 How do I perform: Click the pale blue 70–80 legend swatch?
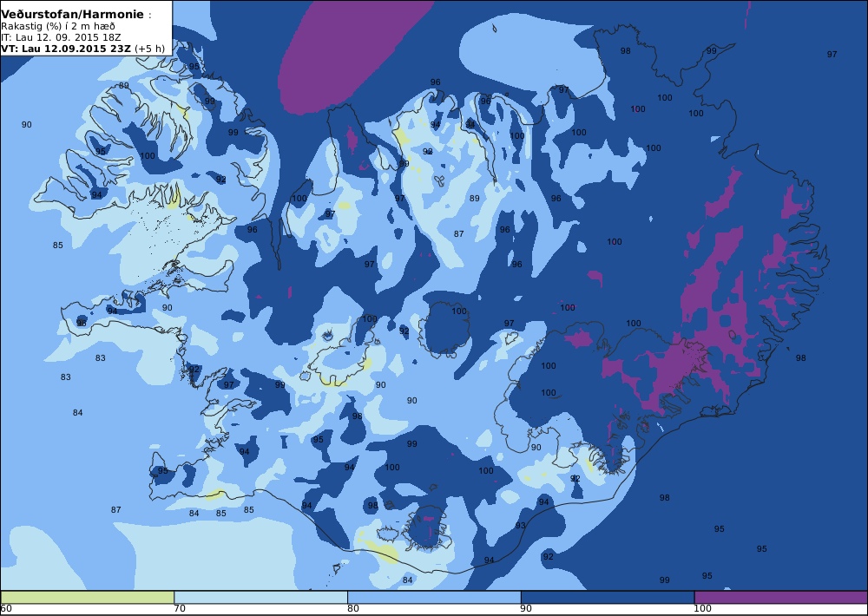260,597
